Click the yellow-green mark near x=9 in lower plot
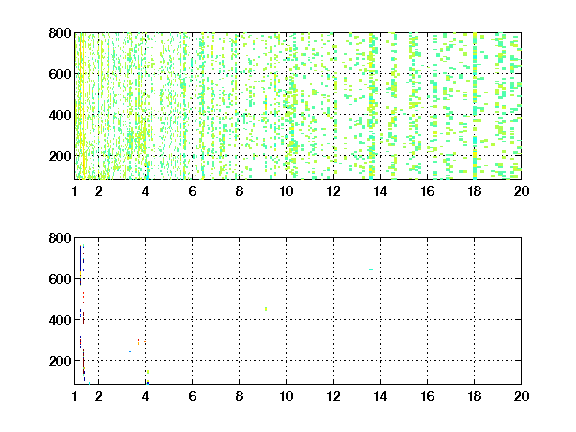Screen dimensions: 576x432 coord(266,309)
